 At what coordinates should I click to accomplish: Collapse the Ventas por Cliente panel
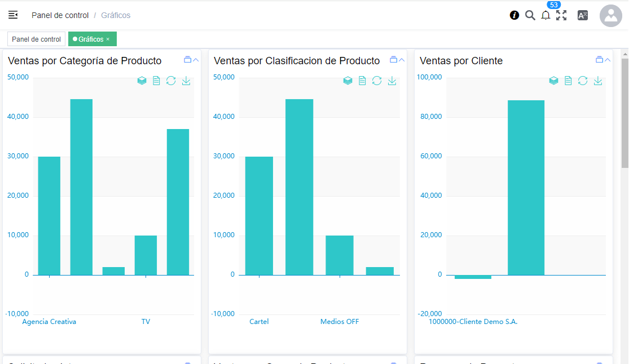click(x=608, y=60)
